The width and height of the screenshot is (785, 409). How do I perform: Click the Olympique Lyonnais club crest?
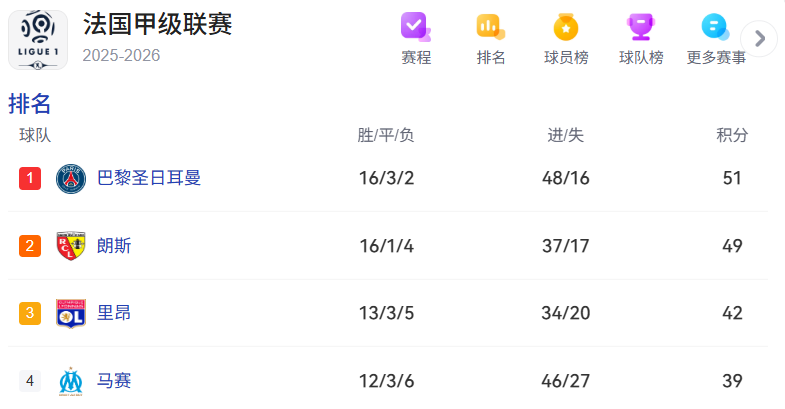point(71,313)
